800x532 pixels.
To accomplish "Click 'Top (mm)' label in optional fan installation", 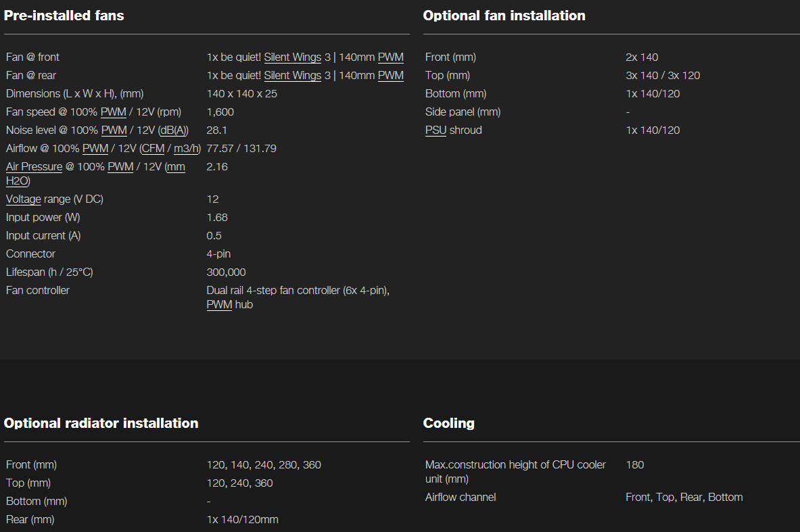I will (448, 76).
